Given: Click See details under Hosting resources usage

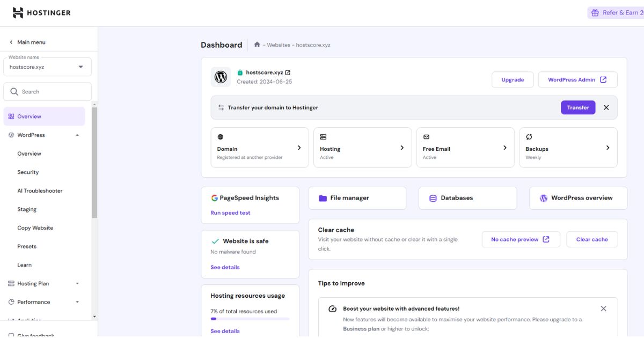Looking at the screenshot, I should point(225,331).
